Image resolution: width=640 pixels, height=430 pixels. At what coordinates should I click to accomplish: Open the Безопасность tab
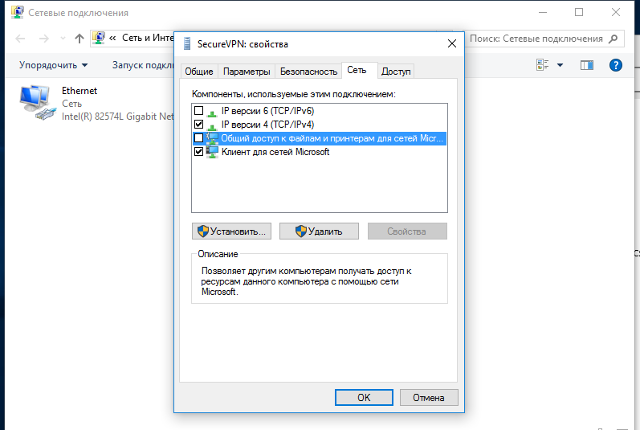(x=309, y=71)
